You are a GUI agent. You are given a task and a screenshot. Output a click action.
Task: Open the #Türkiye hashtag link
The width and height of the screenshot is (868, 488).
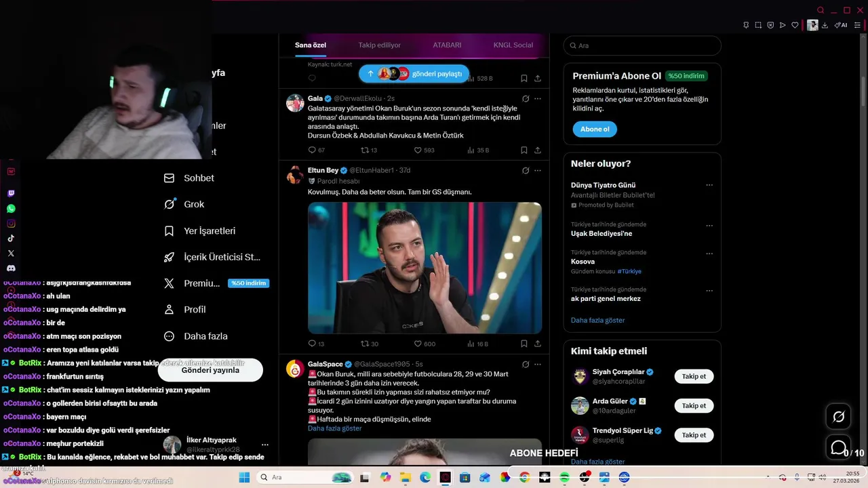pyautogui.click(x=629, y=271)
